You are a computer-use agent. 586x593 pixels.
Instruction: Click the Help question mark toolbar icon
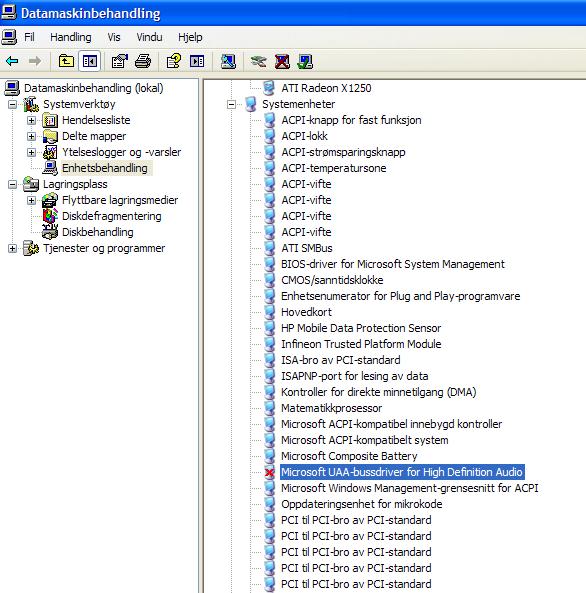point(174,61)
